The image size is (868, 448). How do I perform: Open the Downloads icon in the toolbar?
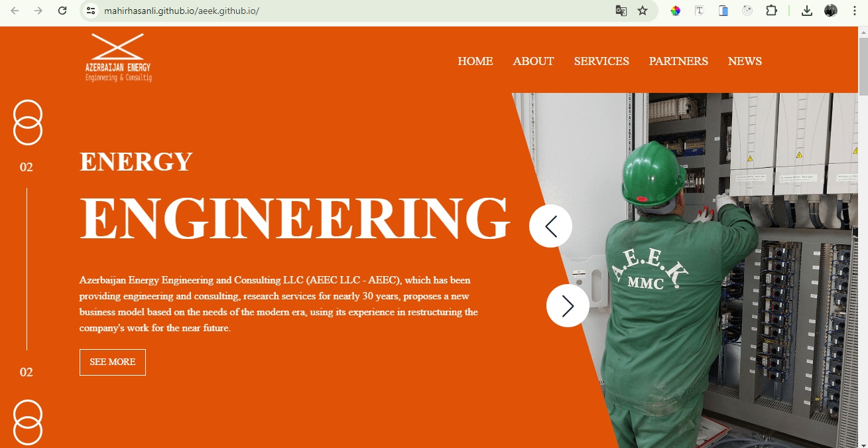(x=806, y=11)
